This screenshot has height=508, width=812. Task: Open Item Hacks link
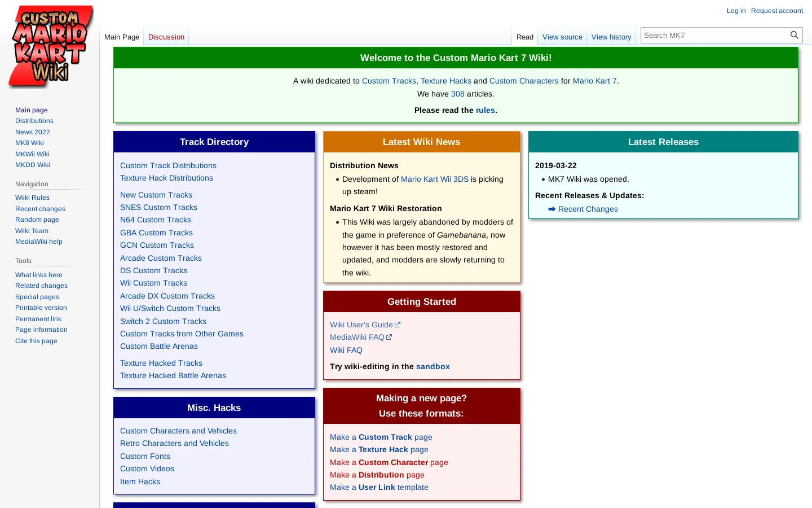tap(140, 481)
